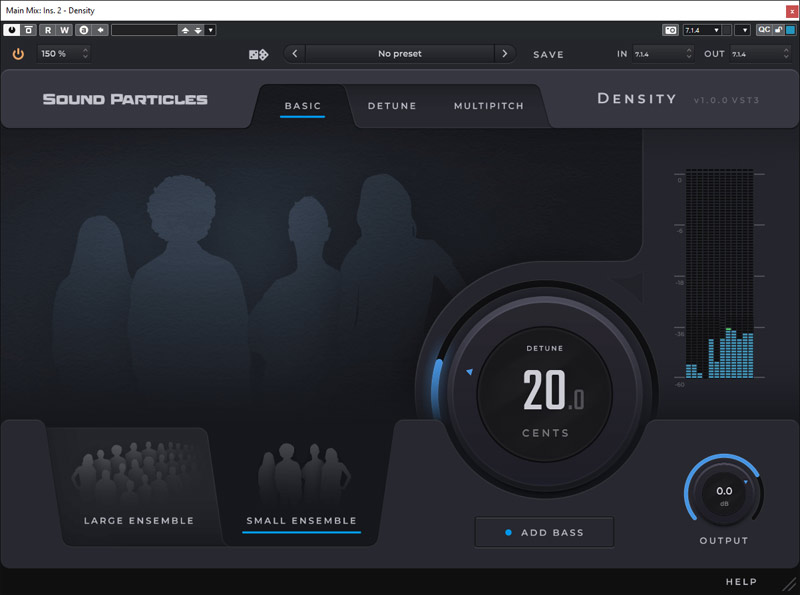Click the camera snapshot icon in host bar

670,30
